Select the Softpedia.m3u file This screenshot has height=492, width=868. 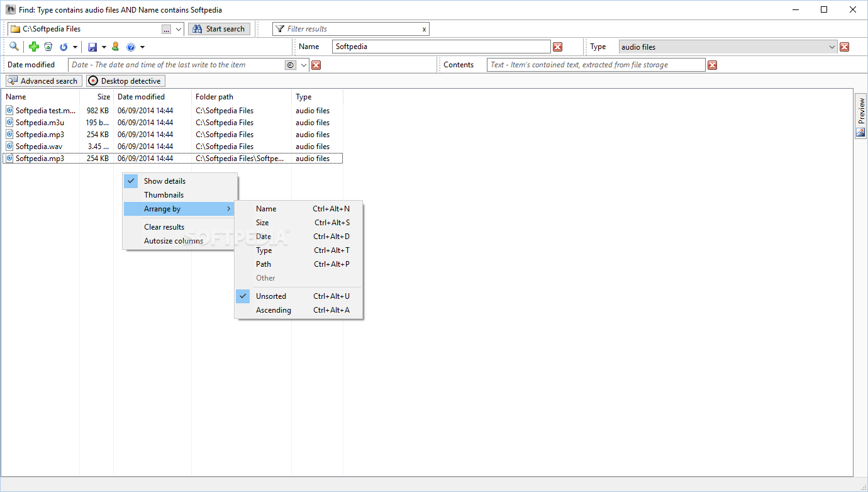[172, 123]
